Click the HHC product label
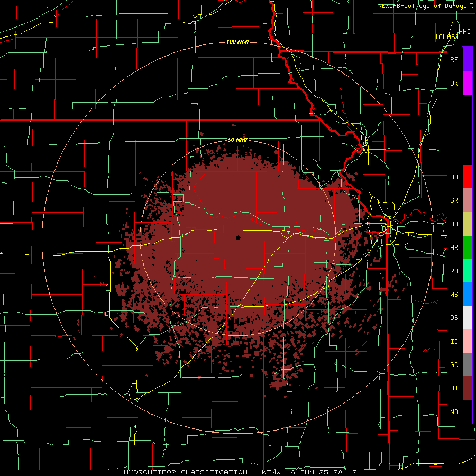The image size is (476, 476). [x=465, y=32]
